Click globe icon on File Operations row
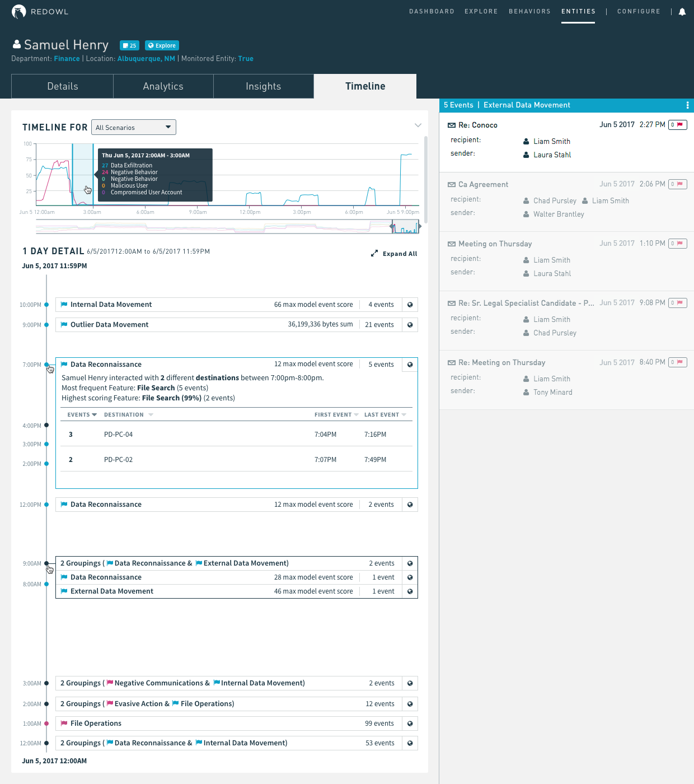This screenshot has width=694, height=784. click(410, 724)
